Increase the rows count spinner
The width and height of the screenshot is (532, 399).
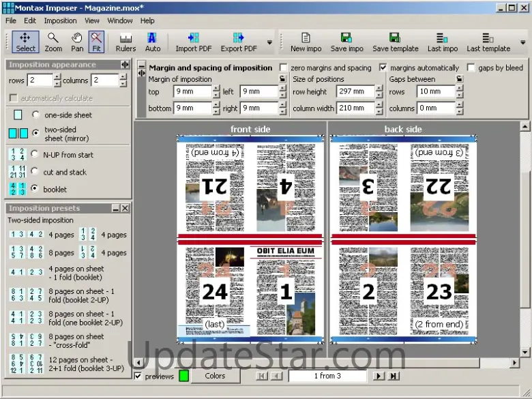click(x=57, y=76)
